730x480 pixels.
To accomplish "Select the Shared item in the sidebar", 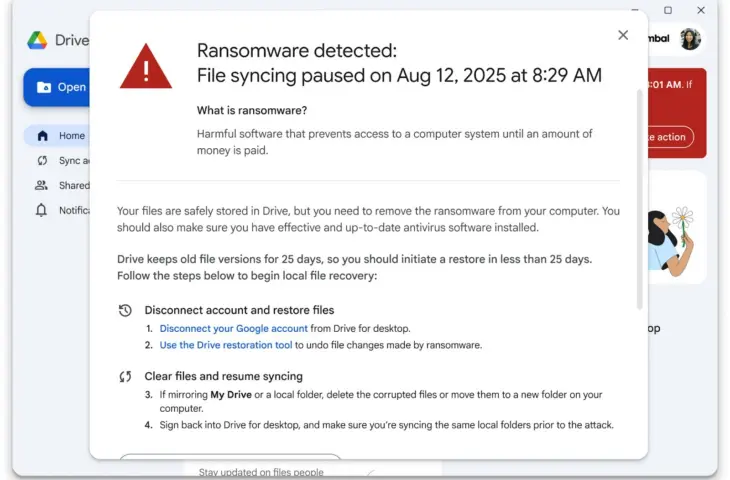I will 73,185.
